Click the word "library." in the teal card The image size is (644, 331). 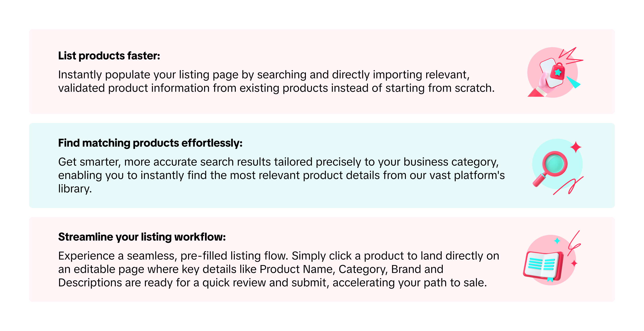pos(75,189)
